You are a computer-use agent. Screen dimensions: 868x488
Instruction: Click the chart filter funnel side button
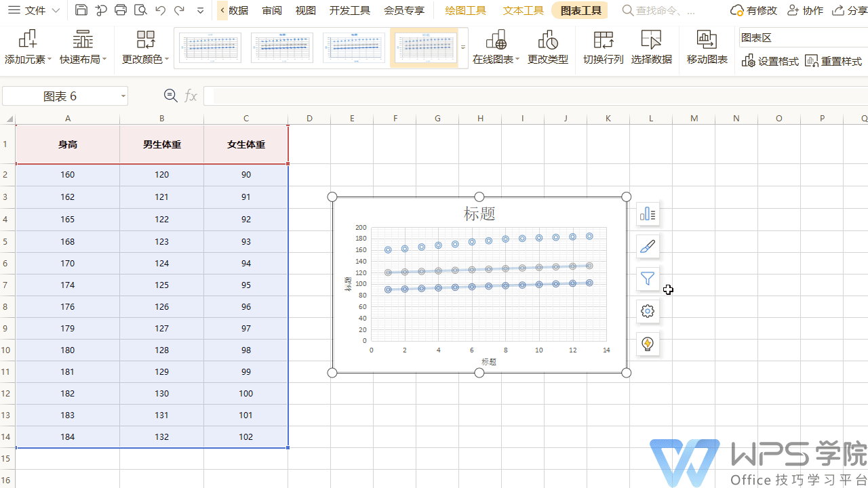tap(648, 279)
